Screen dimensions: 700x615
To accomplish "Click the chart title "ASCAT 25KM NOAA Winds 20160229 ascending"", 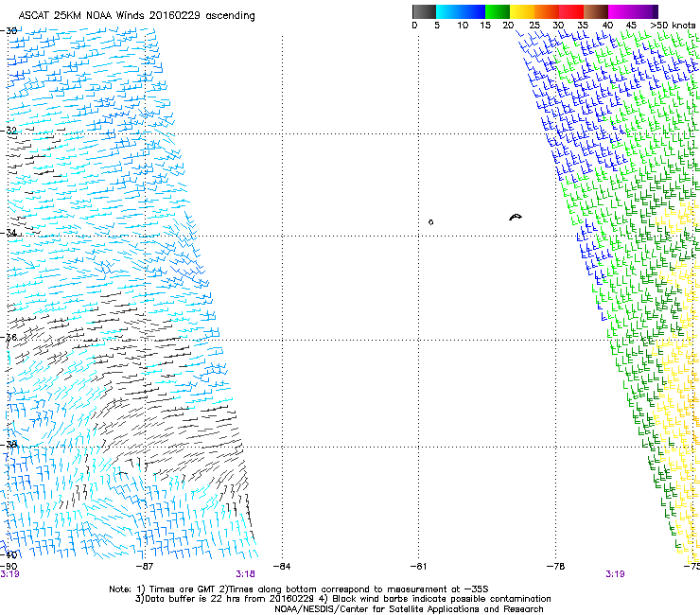I will click(x=136, y=16).
